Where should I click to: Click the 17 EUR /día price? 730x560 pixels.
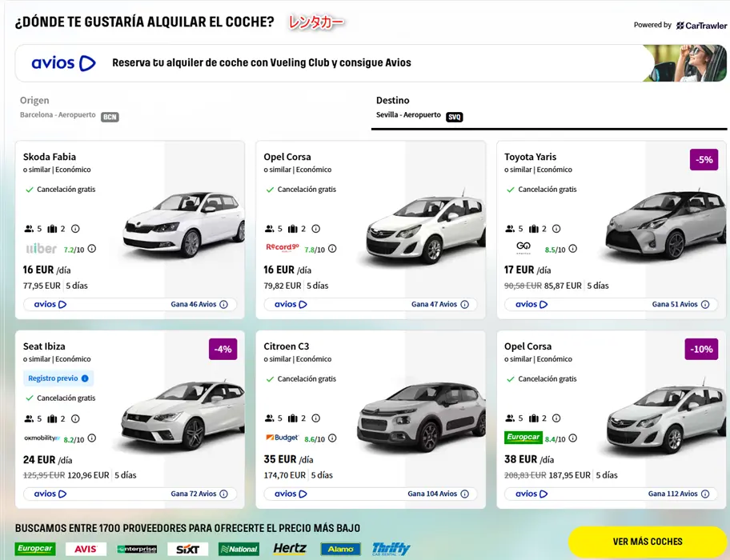[527, 270]
